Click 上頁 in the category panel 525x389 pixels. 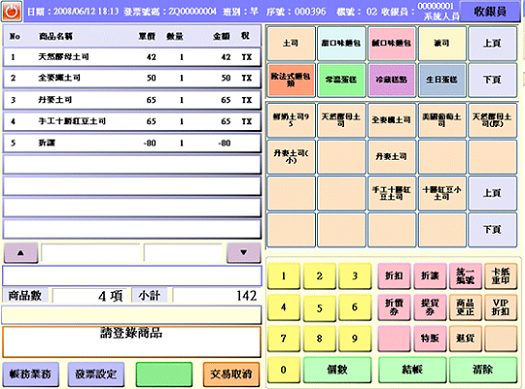coord(492,43)
